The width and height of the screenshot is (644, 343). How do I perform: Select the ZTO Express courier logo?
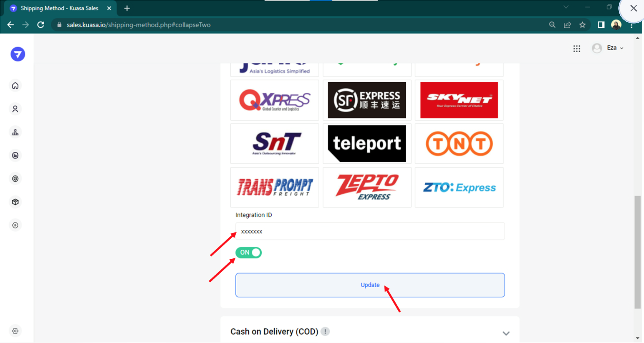[x=459, y=187]
